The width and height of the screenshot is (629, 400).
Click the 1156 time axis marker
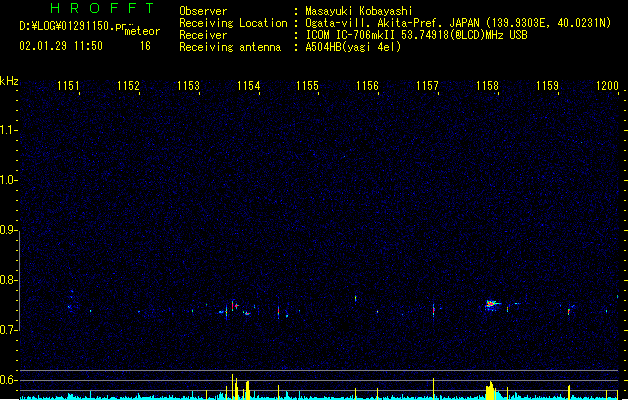(367, 86)
